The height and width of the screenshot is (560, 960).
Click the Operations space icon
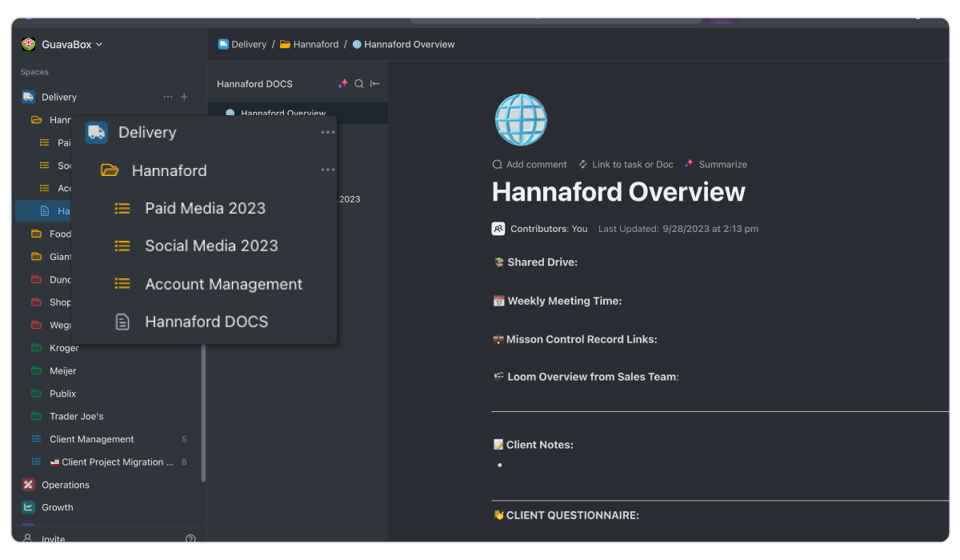click(x=29, y=485)
